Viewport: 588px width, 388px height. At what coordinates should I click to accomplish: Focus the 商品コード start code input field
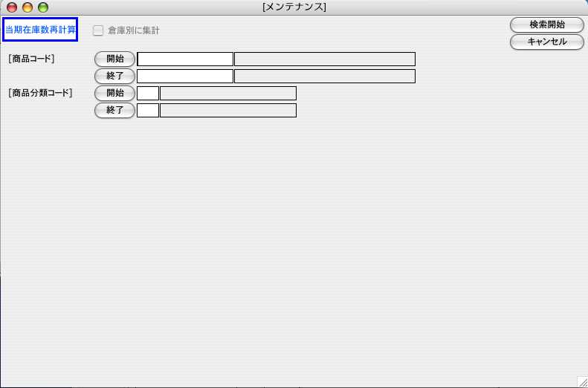pyautogui.click(x=185, y=59)
